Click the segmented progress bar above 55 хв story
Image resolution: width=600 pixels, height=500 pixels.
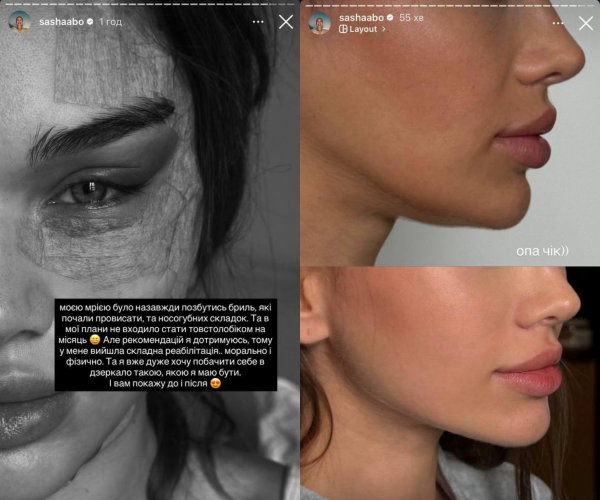(x=450, y=5)
